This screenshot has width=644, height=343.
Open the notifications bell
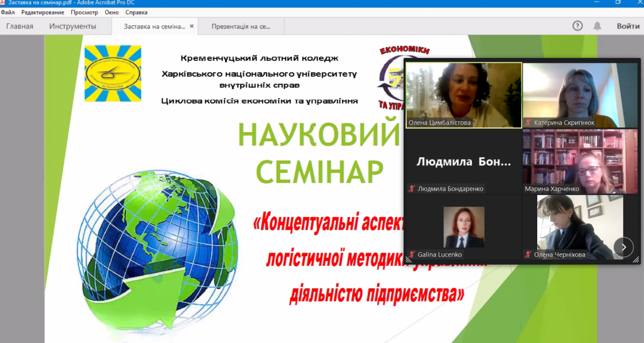click(x=597, y=26)
